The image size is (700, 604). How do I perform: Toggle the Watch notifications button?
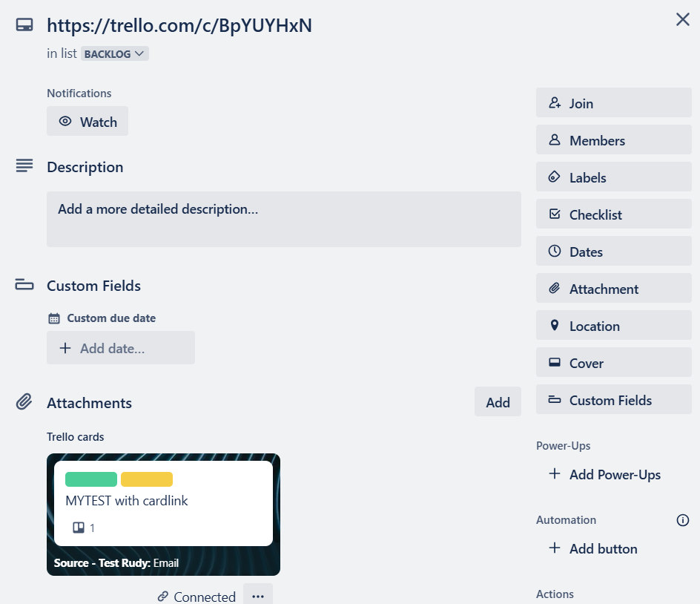coord(87,121)
